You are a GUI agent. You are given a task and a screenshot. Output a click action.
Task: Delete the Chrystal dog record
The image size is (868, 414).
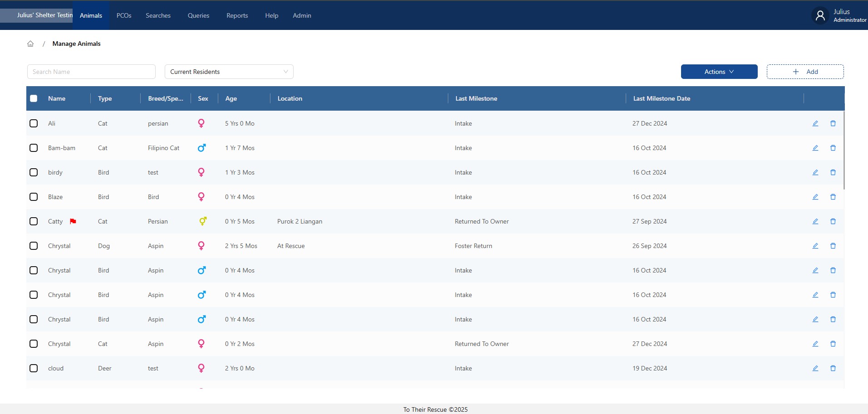(x=833, y=246)
